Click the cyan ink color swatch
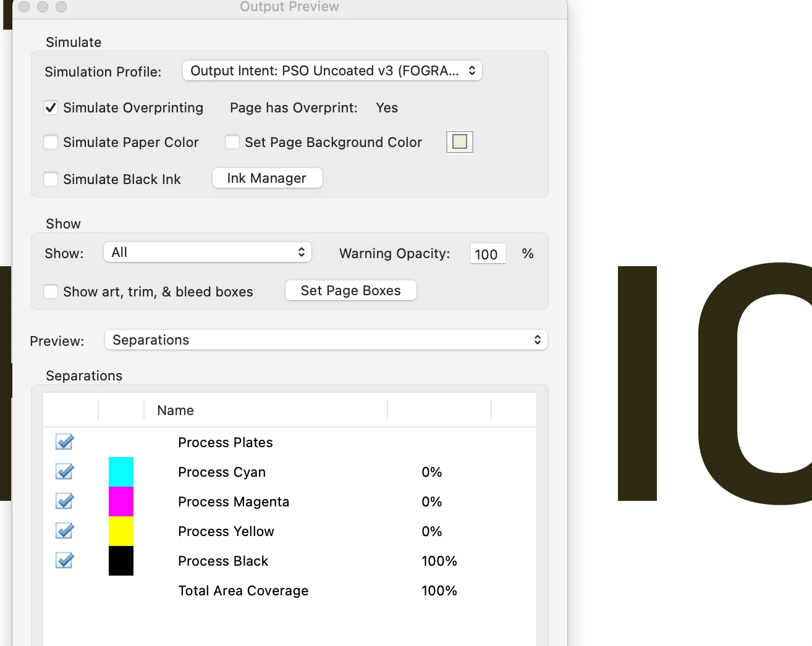The image size is (812, 646). pos(121,472)
